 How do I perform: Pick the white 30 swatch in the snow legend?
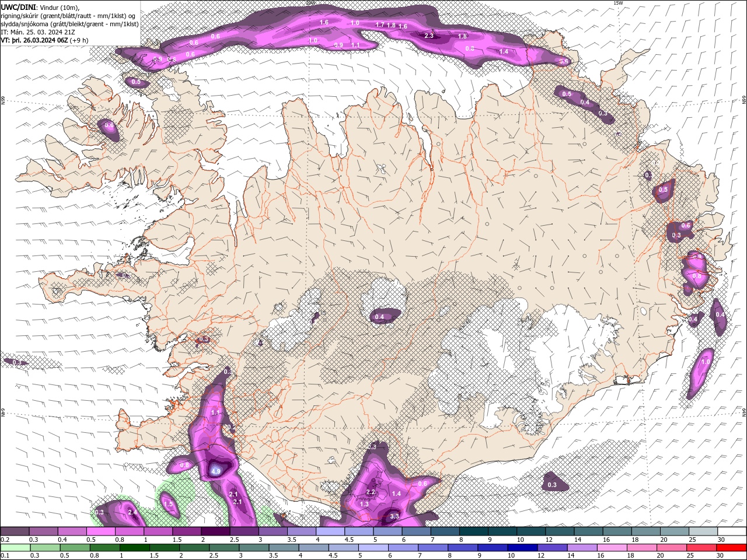point(732,531)
